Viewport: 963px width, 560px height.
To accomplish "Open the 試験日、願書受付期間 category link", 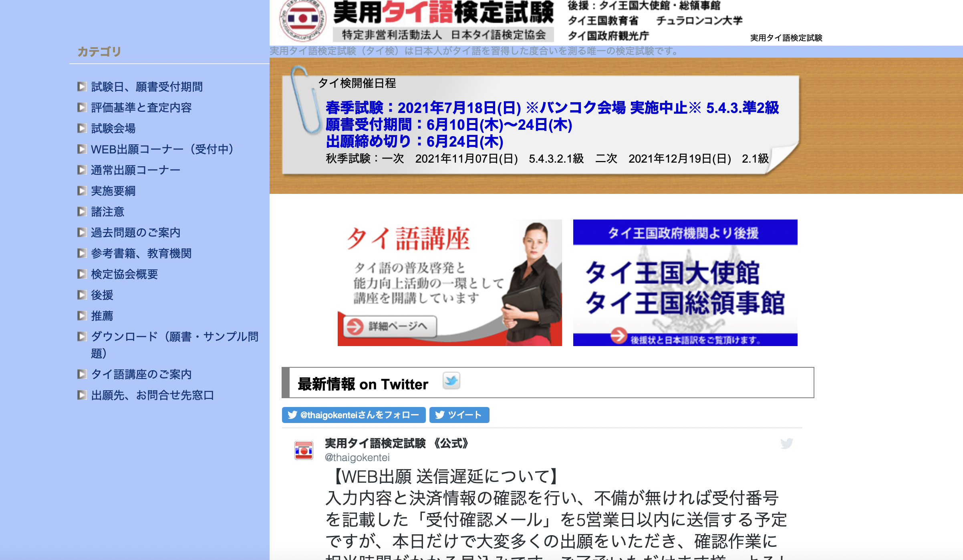I will (x=147, y=87).
